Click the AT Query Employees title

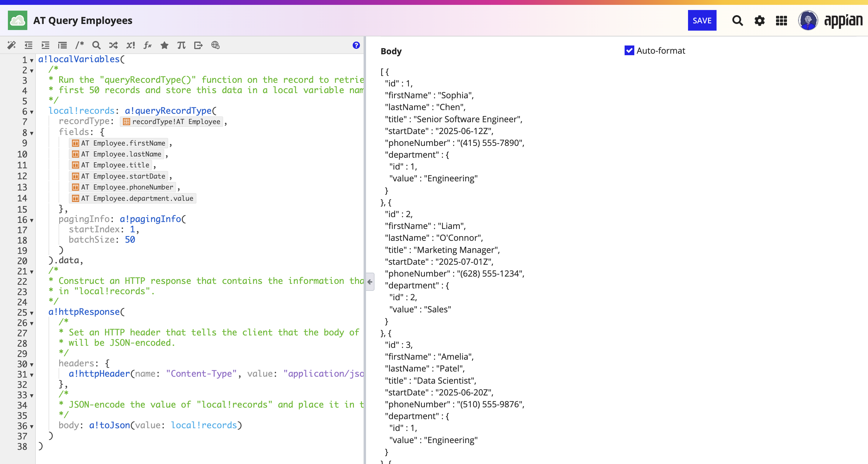[83, 21]
